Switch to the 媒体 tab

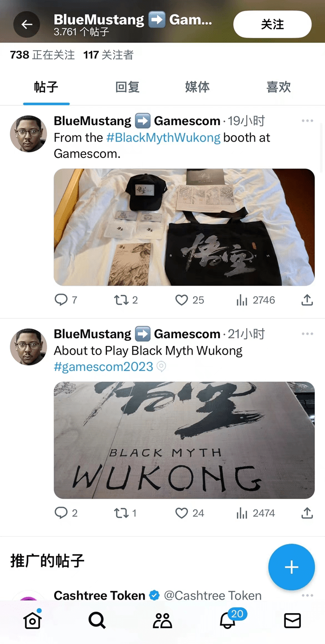197,87
